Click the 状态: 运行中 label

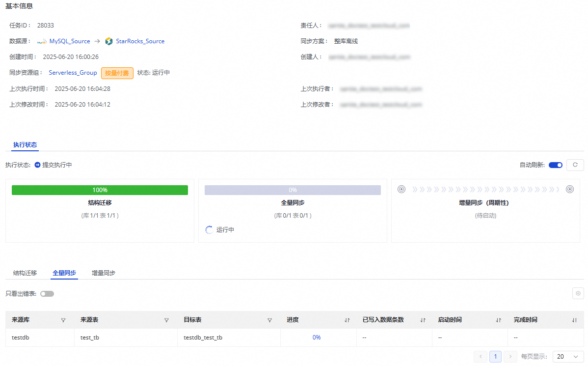click(153, 73)
